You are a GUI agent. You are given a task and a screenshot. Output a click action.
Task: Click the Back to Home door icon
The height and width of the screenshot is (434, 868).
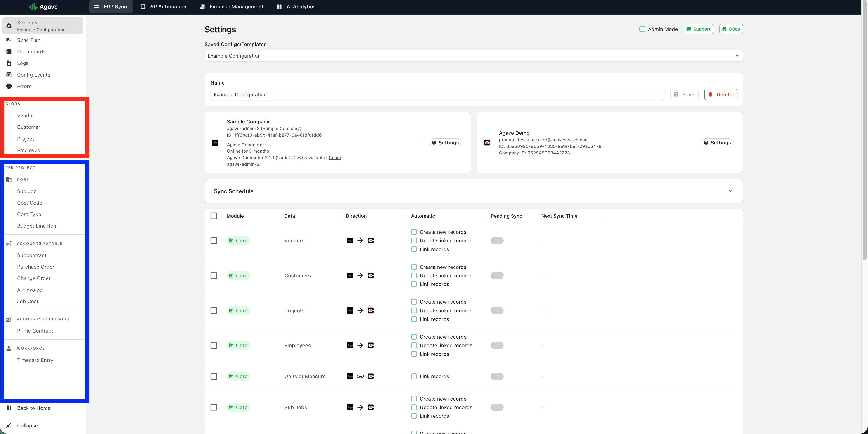coord(9,408)
